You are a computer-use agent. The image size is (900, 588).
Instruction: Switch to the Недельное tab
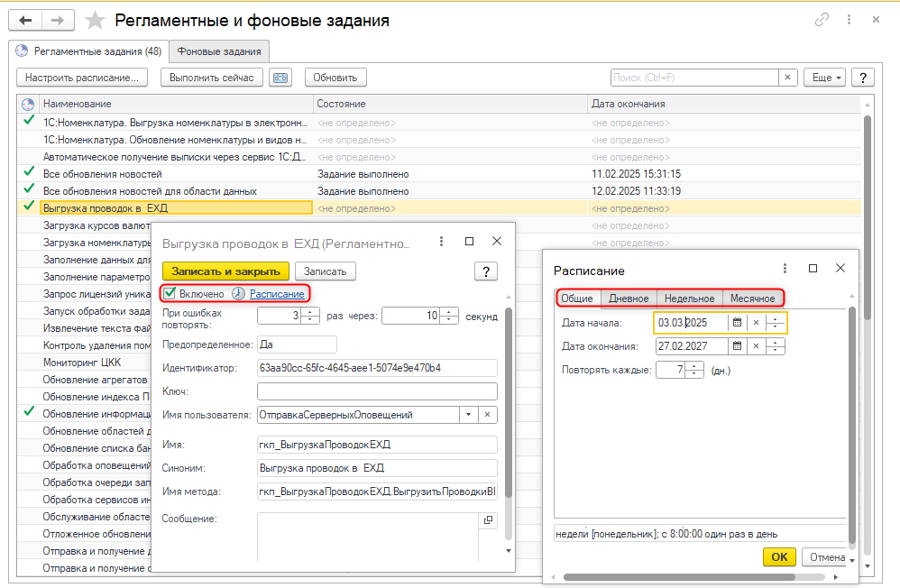[x=689, y=299]
